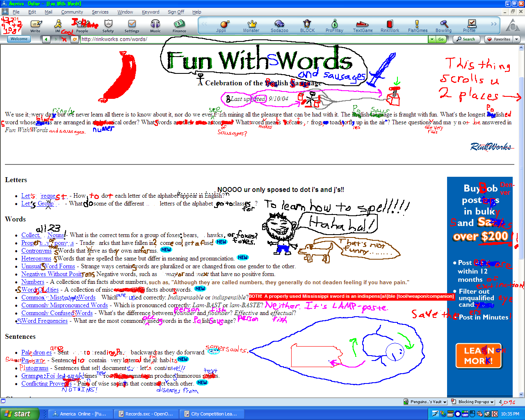Open the Sign Off menu
Viewport: 525px width, 420px height.
click(176, 12)
